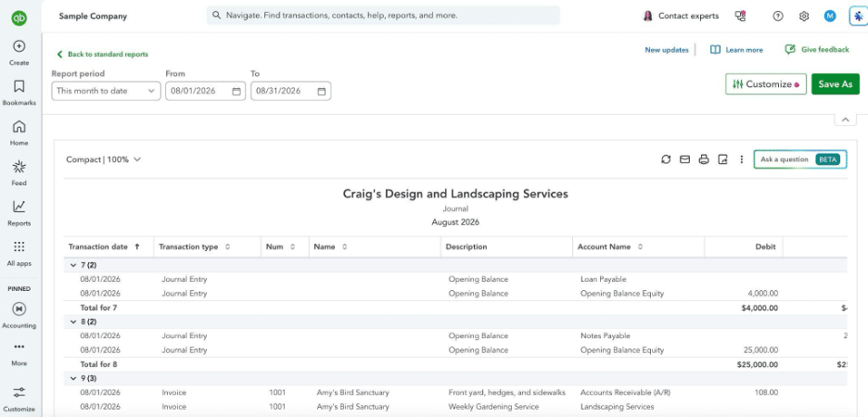Click the Customize report button
This screenshot has height=417, width=868.
(x=766, y=84)
